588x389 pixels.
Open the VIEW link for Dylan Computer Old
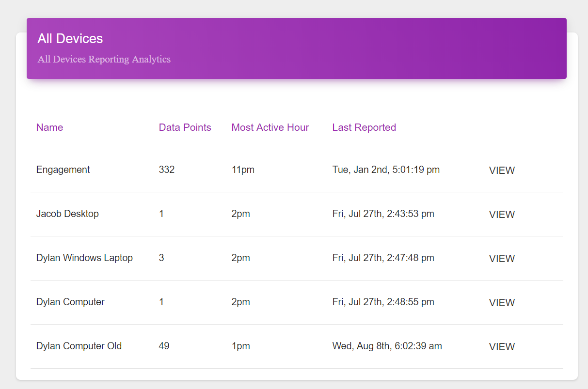pyautogui.click(x=502, y=347)
